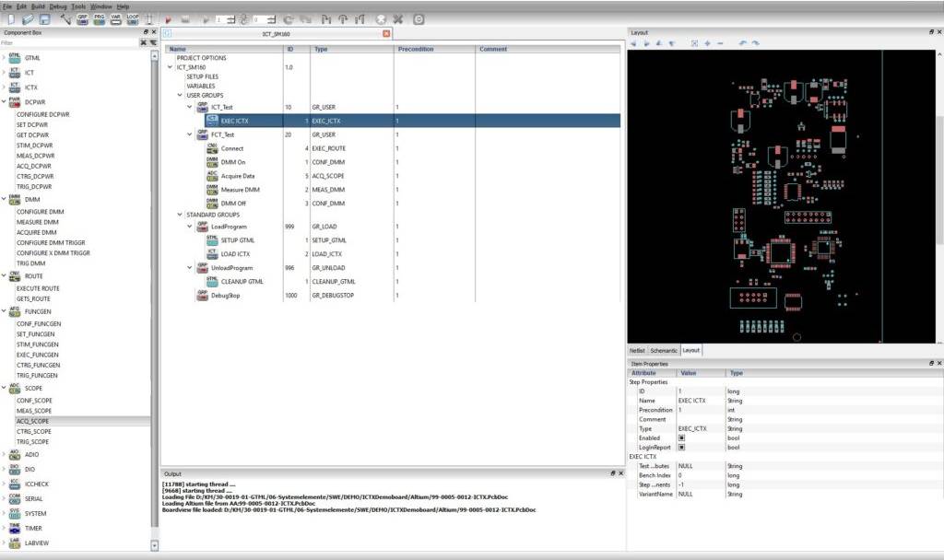Click the undo arrow in the Layout toolbar
Screen dimensions: 944x560
pyautogui.click(x=741, y=43)
